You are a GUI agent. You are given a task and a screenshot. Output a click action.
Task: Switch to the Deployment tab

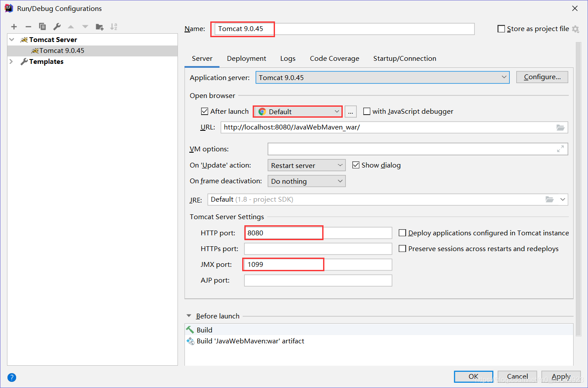click(x=247, y=59)
